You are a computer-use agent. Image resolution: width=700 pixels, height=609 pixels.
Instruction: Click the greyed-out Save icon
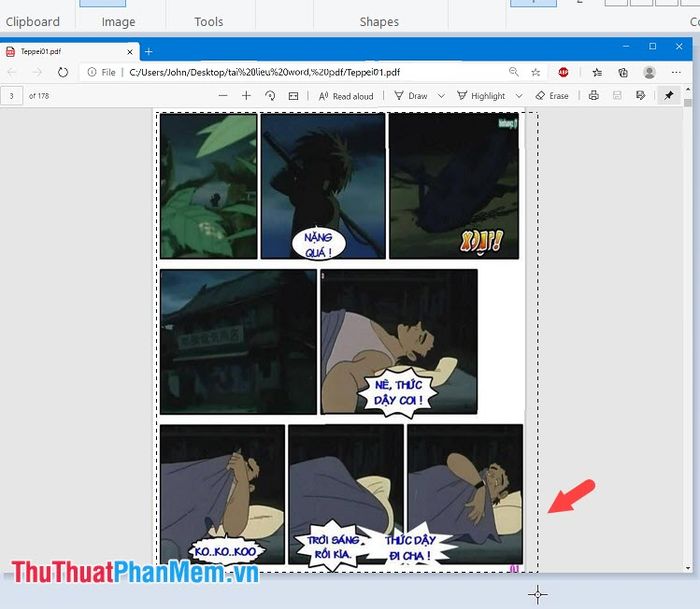(617, 95)
